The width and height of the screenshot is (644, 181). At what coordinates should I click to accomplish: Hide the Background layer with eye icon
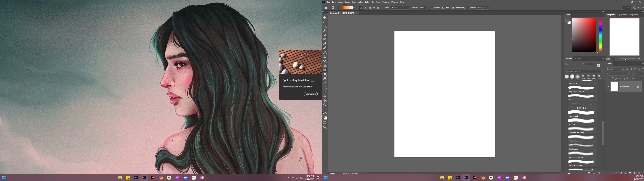coord(608,87)
